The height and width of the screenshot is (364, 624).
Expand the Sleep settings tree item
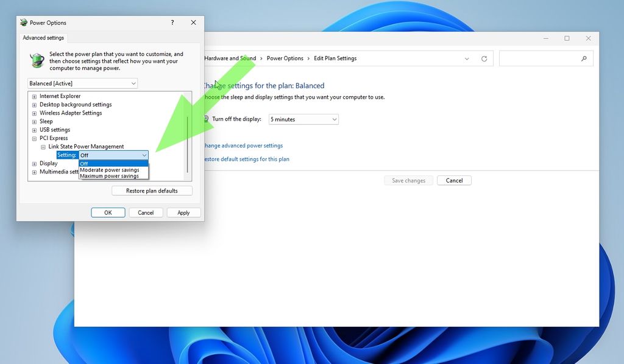coord(35,121)
